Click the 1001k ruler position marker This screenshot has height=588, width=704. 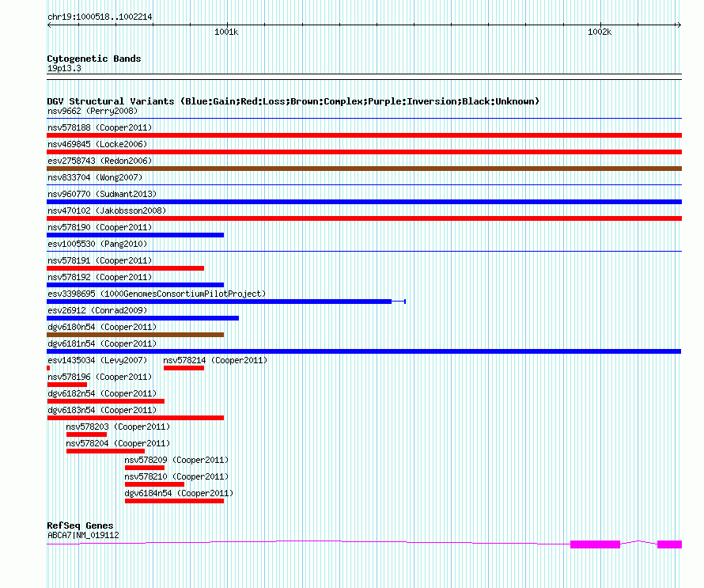click(226, 32)
